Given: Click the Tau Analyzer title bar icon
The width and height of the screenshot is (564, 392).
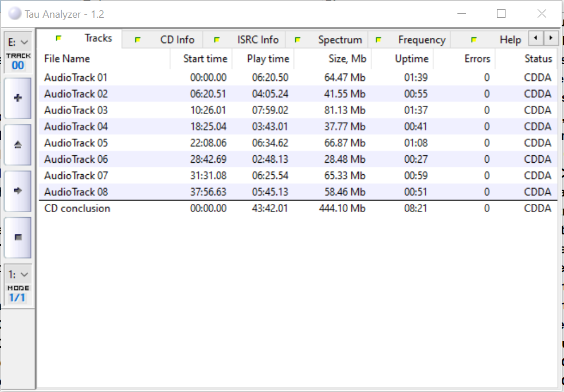Looking at the screenshot, I should (x=15, y=14).
